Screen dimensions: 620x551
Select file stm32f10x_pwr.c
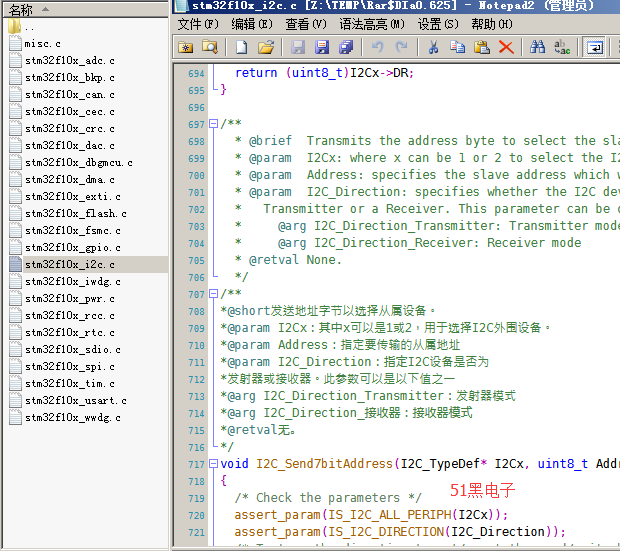click(x=70, y=299)
